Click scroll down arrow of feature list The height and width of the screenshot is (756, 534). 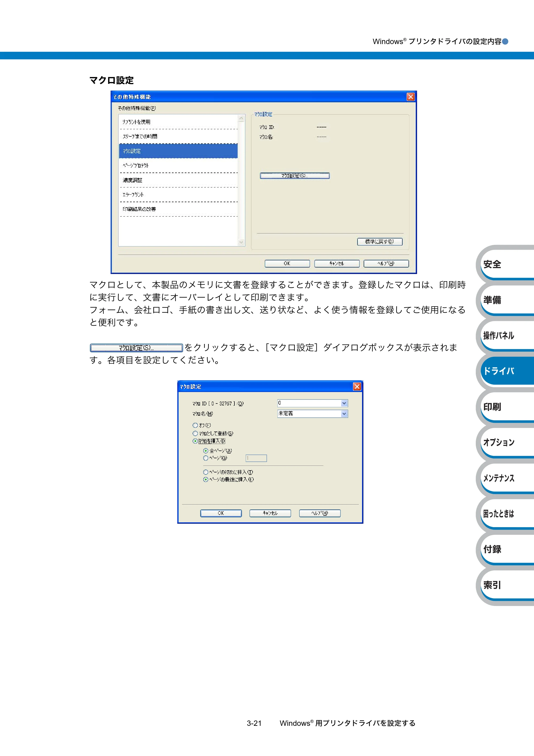coord(241,242)
